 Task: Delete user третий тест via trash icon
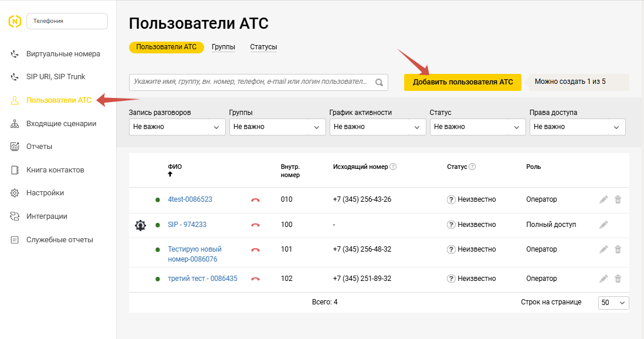click(618, 279)
